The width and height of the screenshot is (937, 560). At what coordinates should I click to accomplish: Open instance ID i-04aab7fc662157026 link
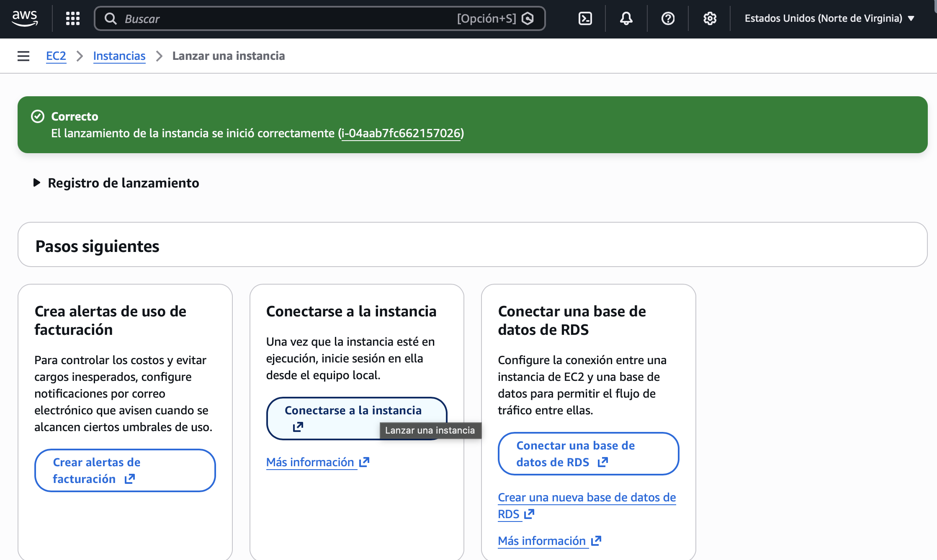point(401,133)
